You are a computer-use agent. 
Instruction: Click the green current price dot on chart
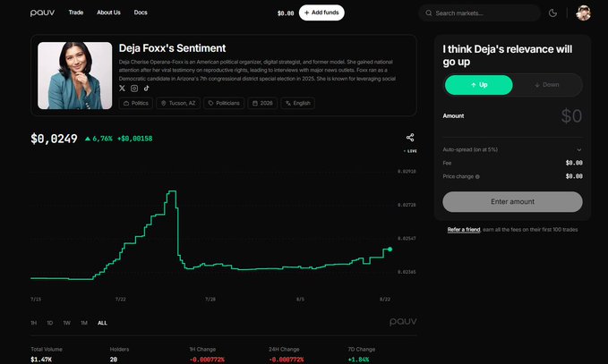390,250
